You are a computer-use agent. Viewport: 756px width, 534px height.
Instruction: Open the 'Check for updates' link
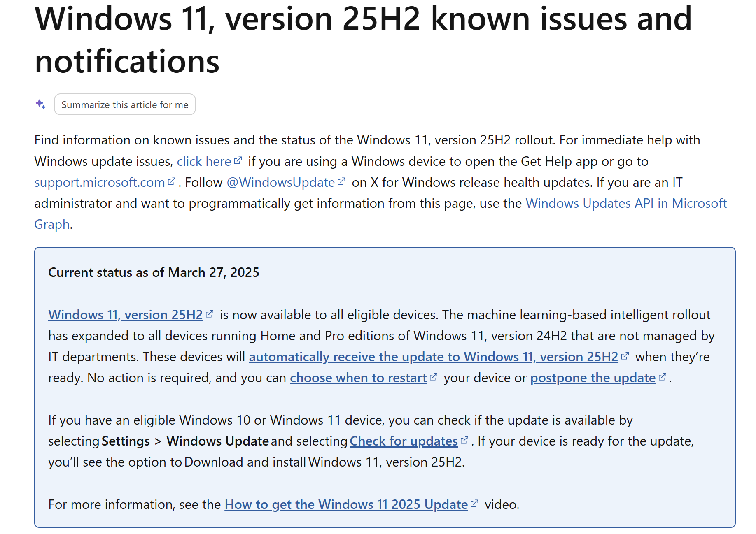click(404, 441)
